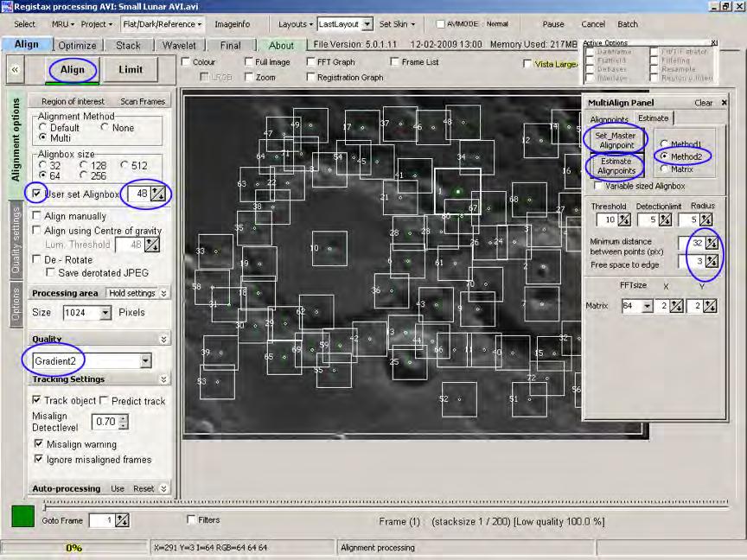747x560 pixels.
Task: Enable the Registration Graph checkbox
Action: coord(310,77)
